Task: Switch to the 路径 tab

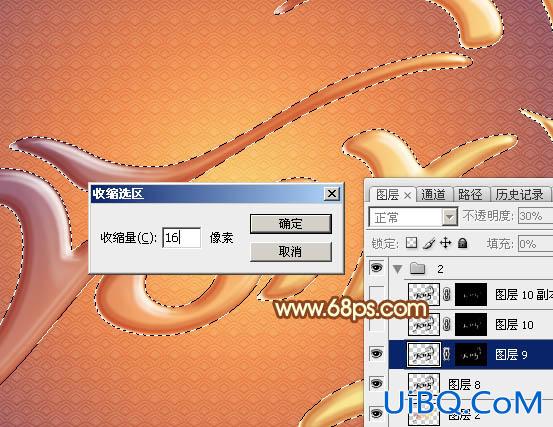Action: click(x=470, y=195)
